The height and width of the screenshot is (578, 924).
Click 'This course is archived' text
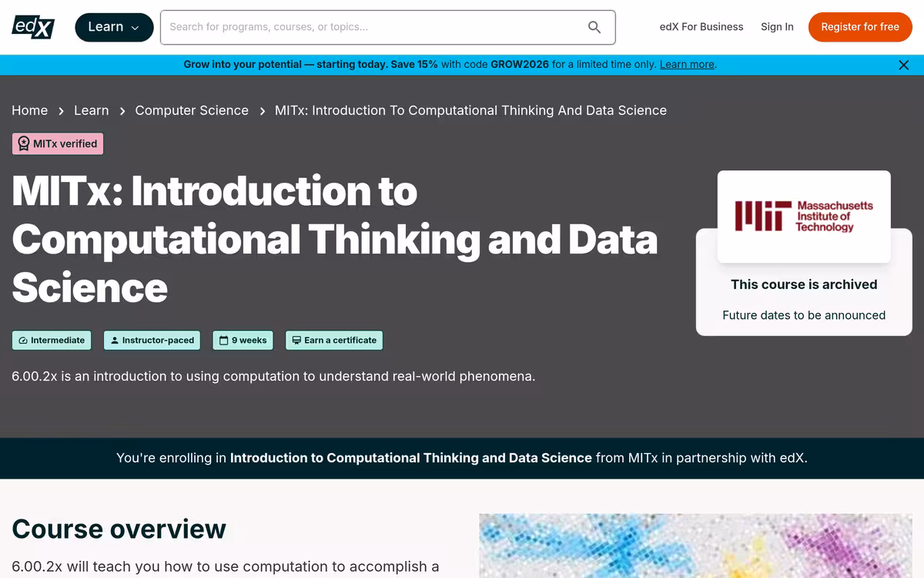[804, 284]
